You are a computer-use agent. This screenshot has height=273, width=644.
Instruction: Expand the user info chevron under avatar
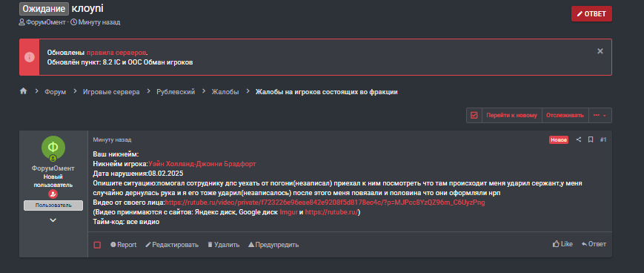pyautogui.click(x=53, y=220)
